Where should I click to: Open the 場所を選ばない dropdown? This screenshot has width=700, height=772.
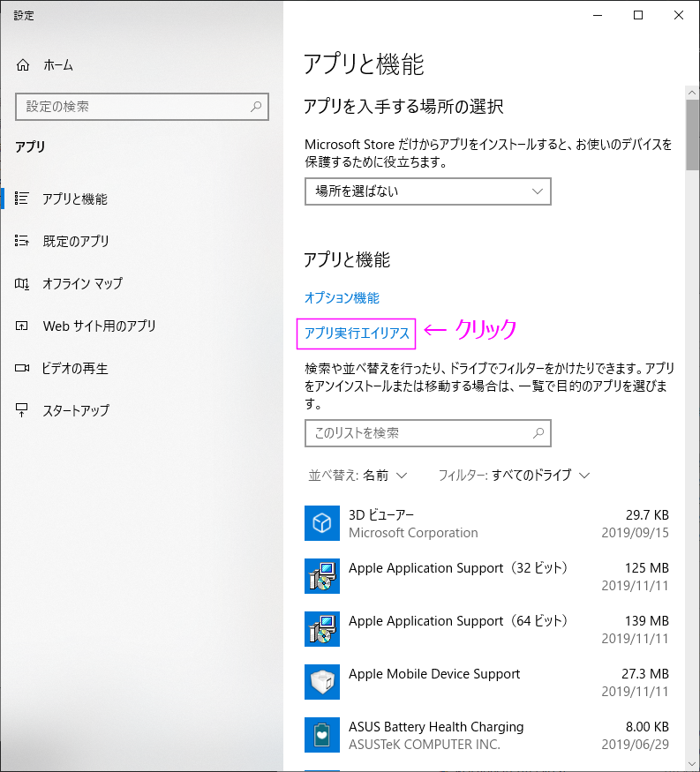pyautogui.click(x=427, y=191)
